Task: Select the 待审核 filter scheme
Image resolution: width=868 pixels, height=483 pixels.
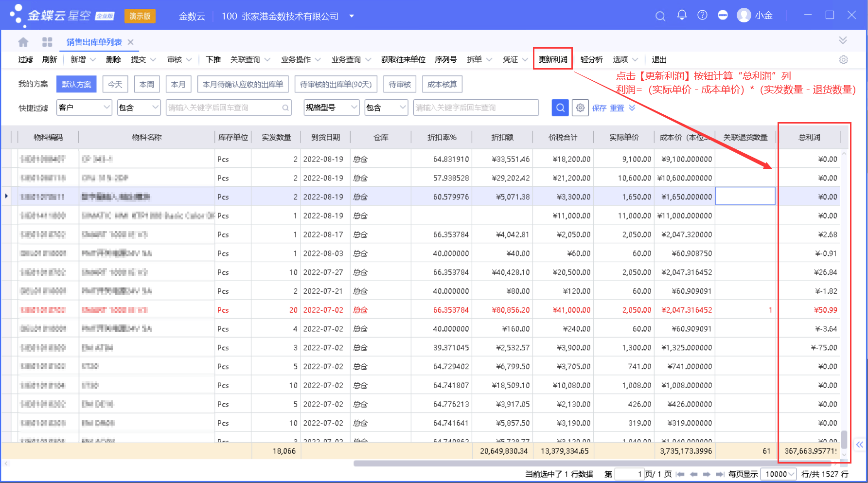Action: pyautogui.click(x=400, y=84)
